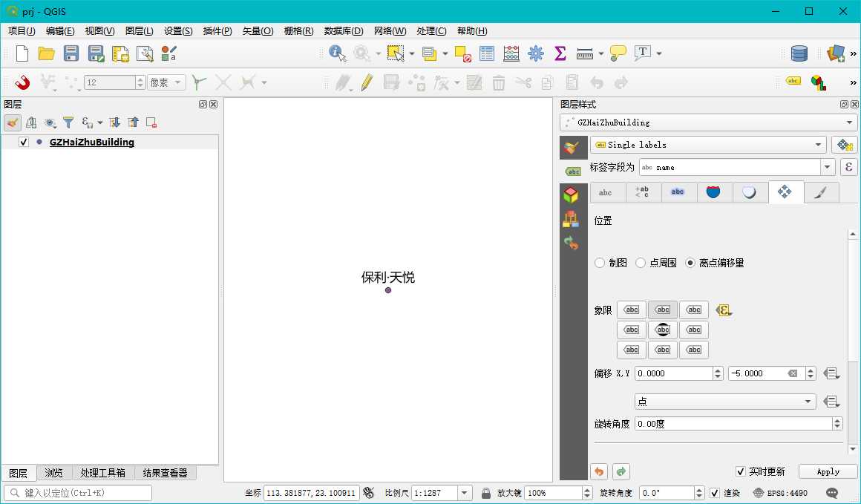Select the top-center quadrant button
This screenshot has height=504, width=861.
coord(663,310)
